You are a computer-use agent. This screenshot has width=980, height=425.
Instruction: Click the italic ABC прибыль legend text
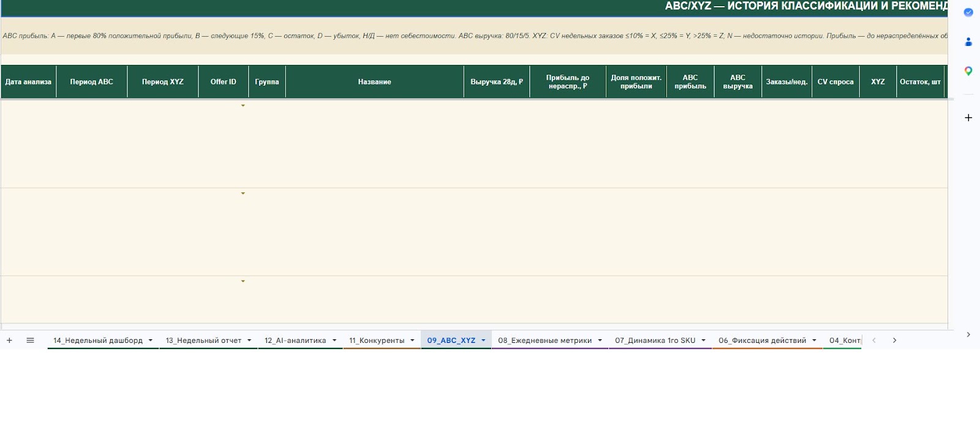475,36
